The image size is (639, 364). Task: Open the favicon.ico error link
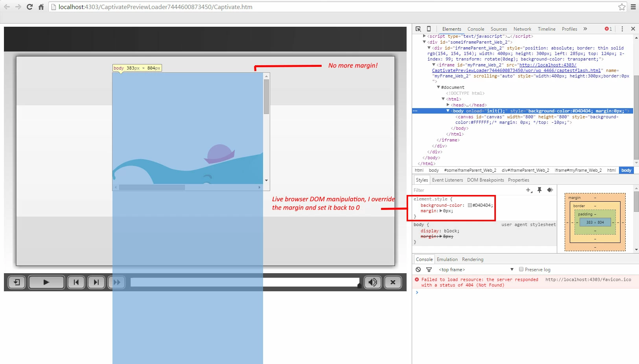pos(588,280)
